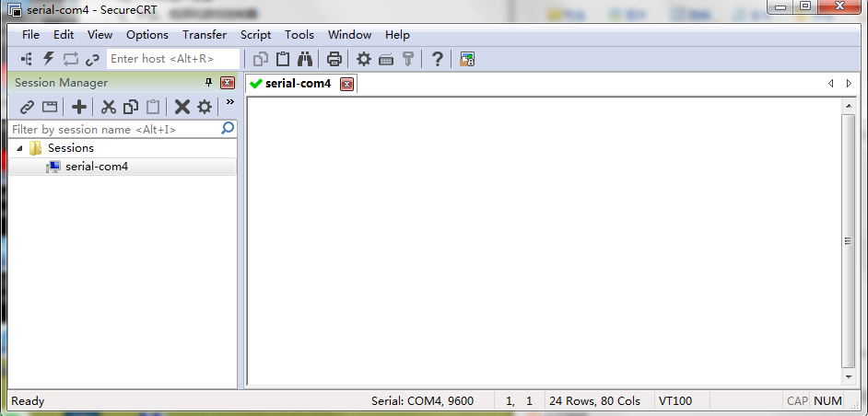
Task: Open Help with the question mark icon
Action: tap(438, 59)
